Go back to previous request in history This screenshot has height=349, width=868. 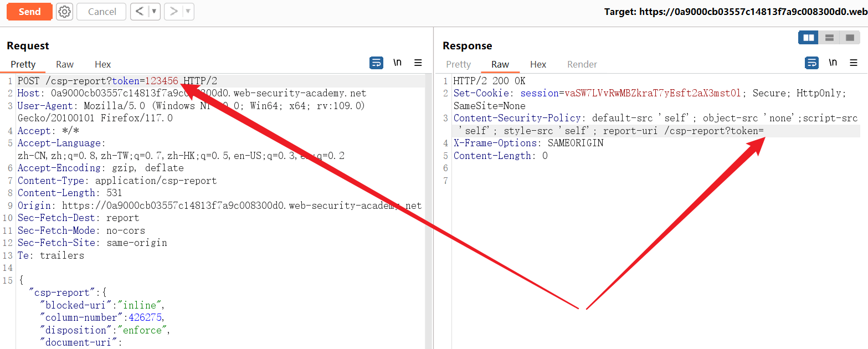tap(140, 12)
